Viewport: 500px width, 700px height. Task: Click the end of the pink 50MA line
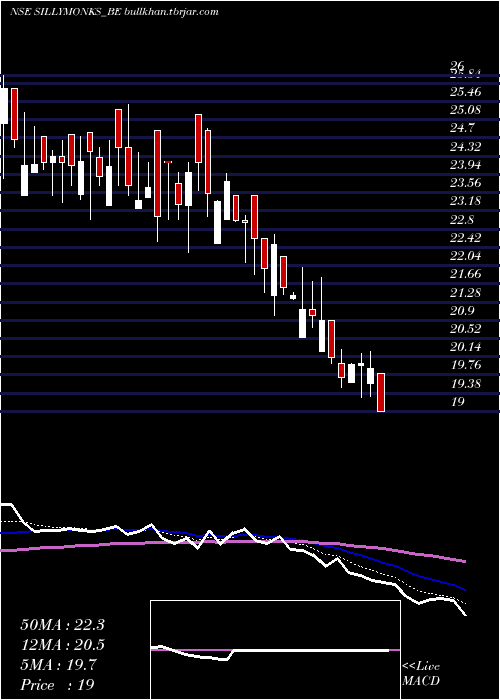tap(465, 561)
